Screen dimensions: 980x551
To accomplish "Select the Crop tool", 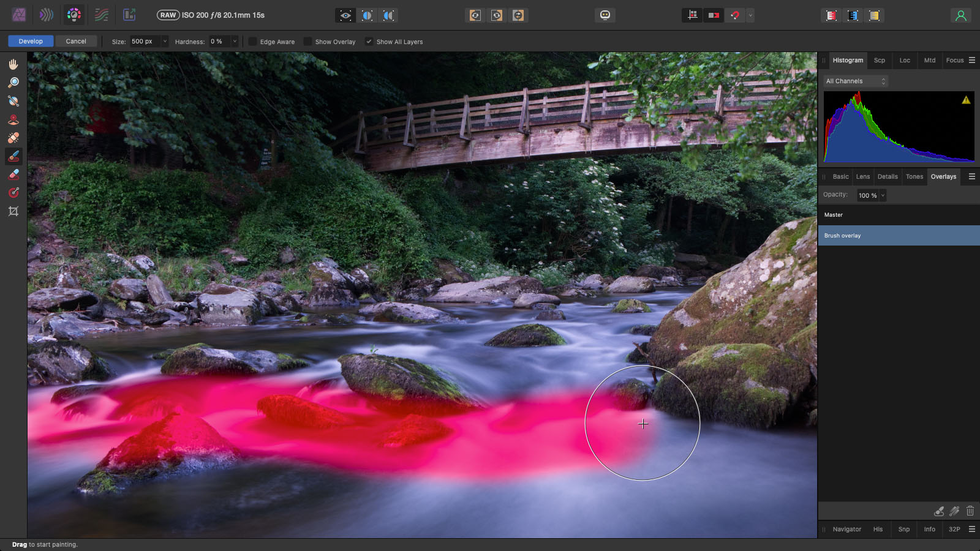I will point(13,211).
